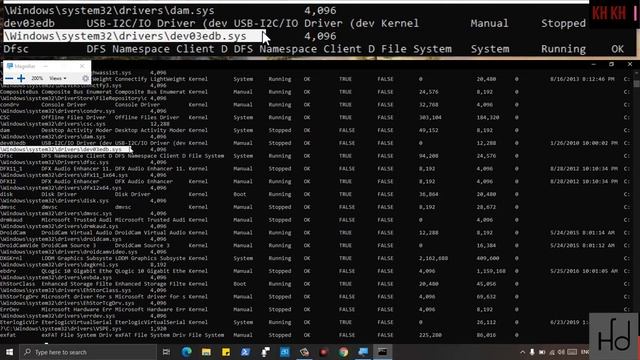Image resolution: width=640 pixels, height=360 pixels.
Task: Select 'DroidCam' Virtual Audio row
Action: (x=314, y=233)
